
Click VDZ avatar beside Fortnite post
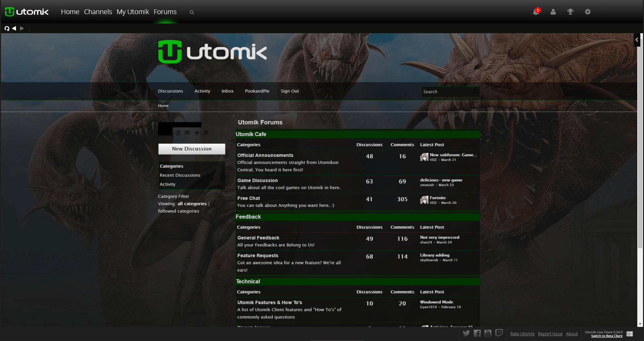[424, 200]
